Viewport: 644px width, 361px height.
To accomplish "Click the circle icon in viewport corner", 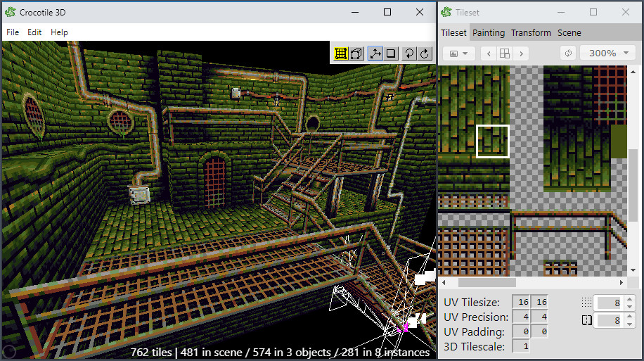I will (9, 352).
